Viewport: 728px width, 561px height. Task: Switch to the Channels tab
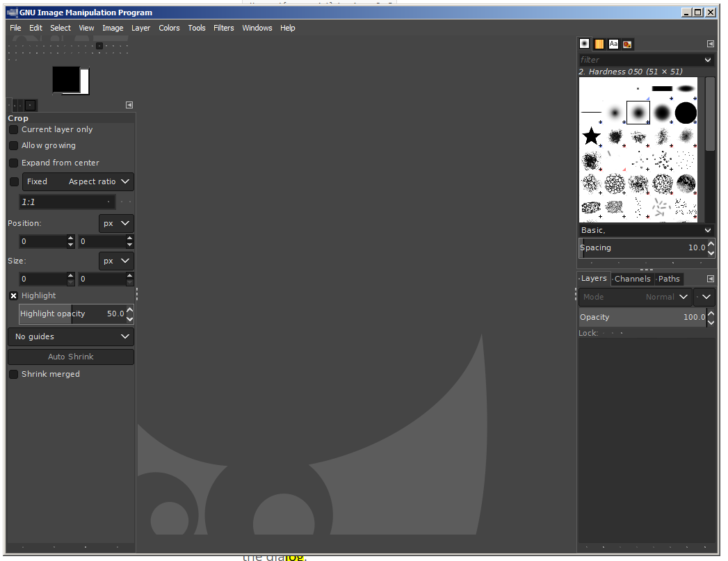coord(632,279)
